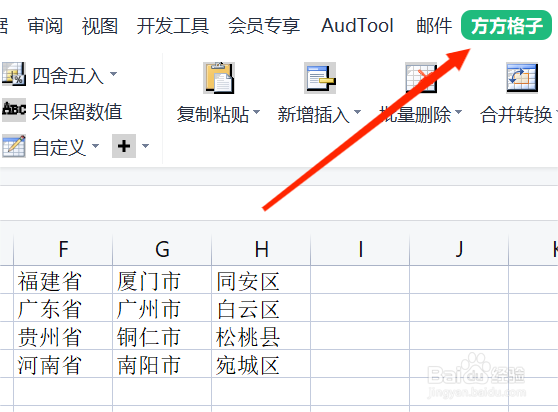Select cell containing 广东省
The image size is (558, 412).
pyautogui.click(x=63, y=308)
